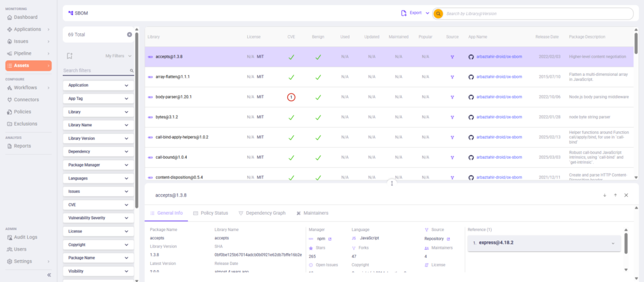This screenshot has width=644, height=282.
Task: Open arbaztahir-droid/ox-sbom link in bytes row
Action: coord(499,117)
